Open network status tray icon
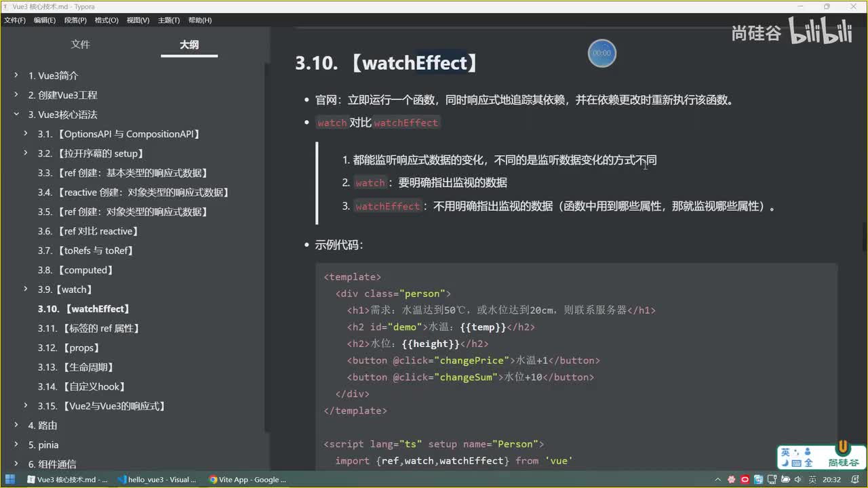Viewport: 868px width, 488px height. point(772,479)
